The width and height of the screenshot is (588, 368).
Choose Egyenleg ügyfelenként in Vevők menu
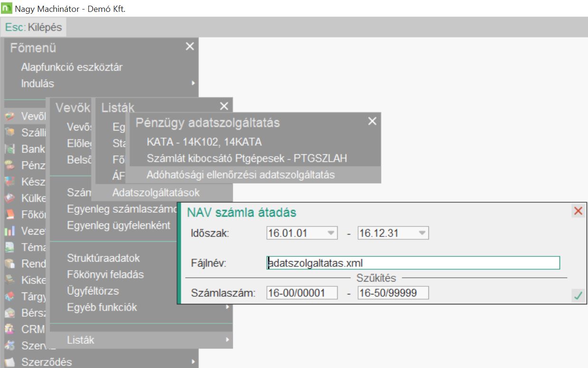(119, 226)
